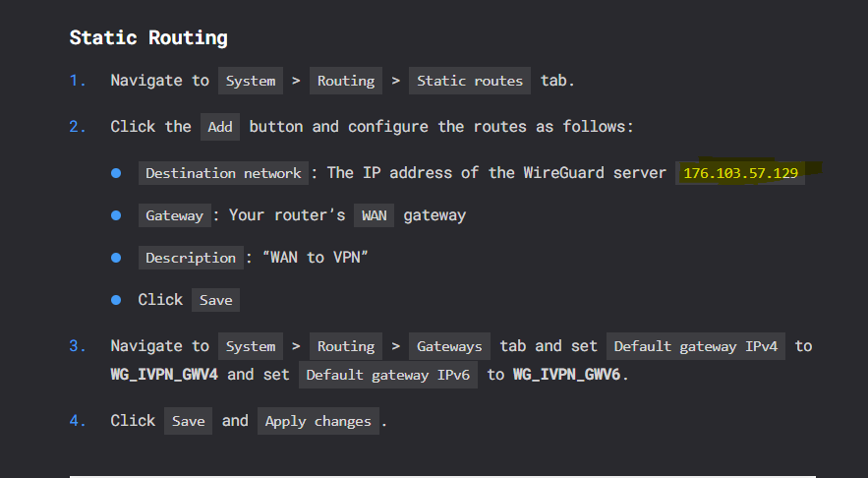Click the System label in step 3
Viewport: 868px width, 478px height.
pyautogui.click(x=251, y=347)
